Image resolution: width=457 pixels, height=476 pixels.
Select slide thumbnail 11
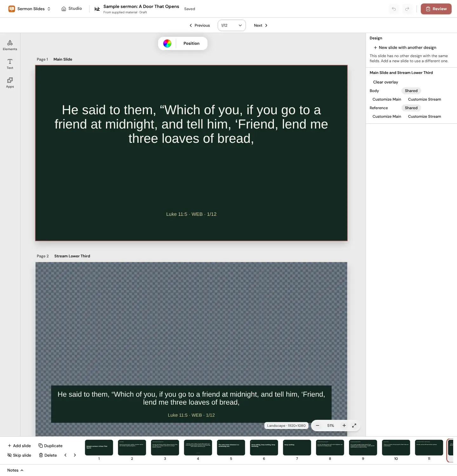[x=429, y=448]
